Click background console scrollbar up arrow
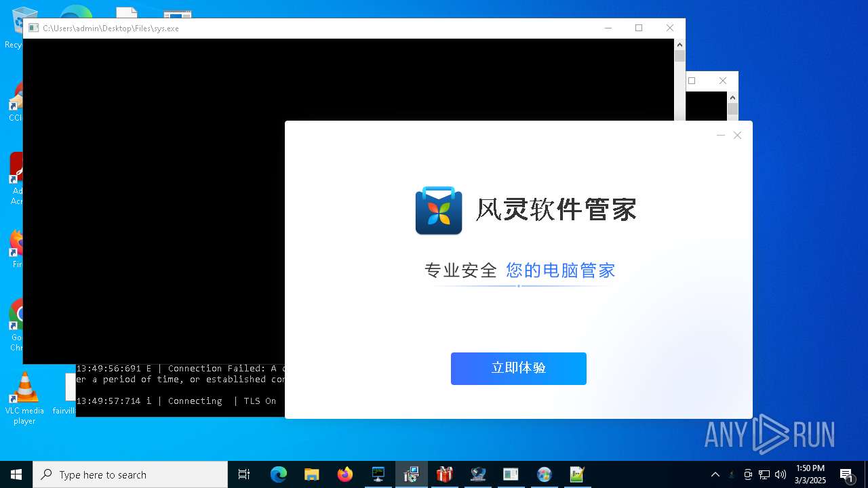868x488 pixels. 732,97
